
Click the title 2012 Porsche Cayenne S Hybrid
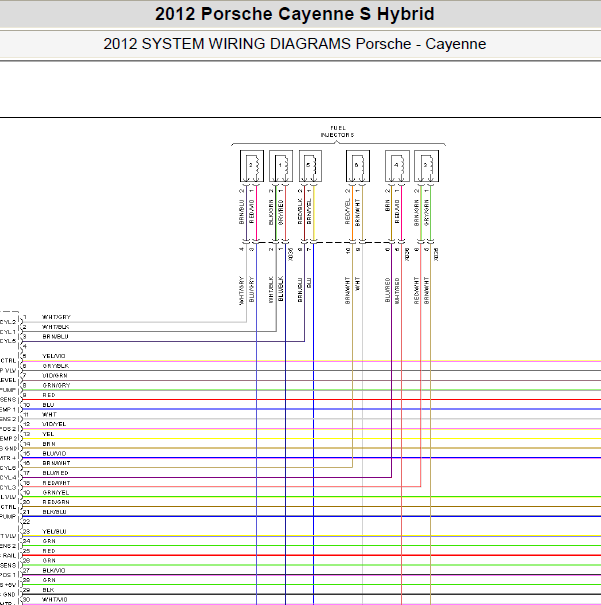(x=295, y=14)
